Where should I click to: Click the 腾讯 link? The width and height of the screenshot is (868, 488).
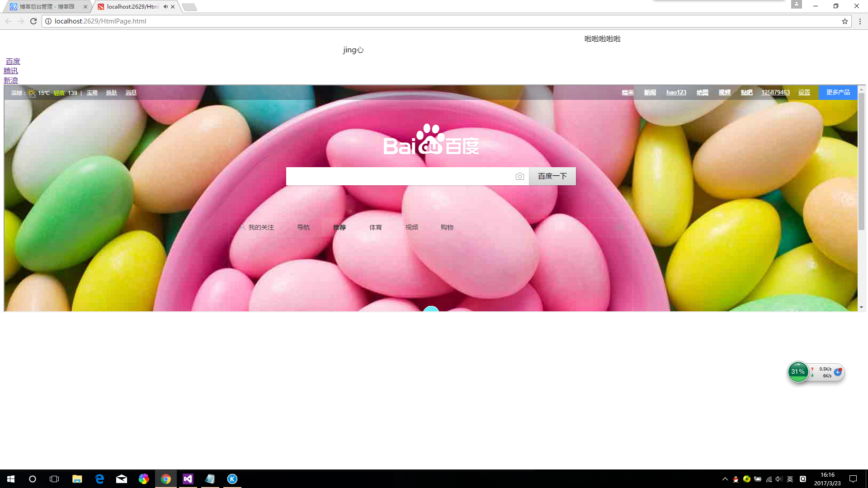pos(11,71)
